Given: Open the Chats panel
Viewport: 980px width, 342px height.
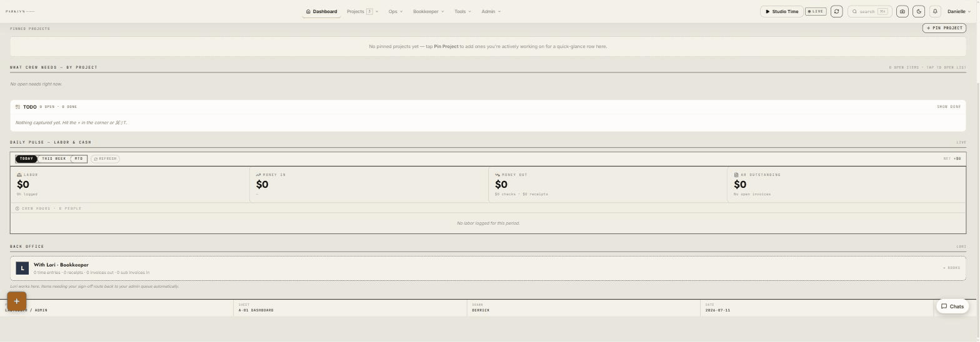Looking at the screenshot, I should coord(952,306).
